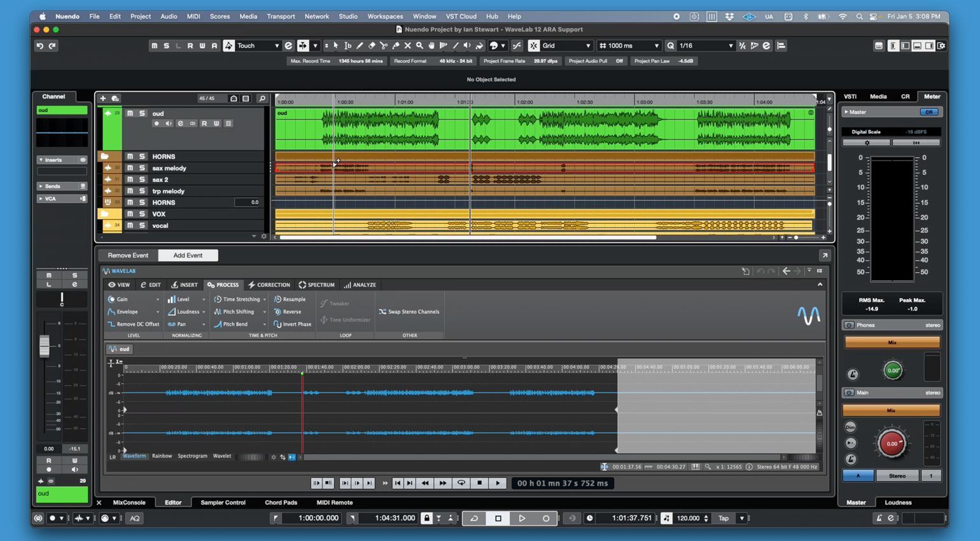Open the Time Stretching dropdown arrow

point(264,300)
